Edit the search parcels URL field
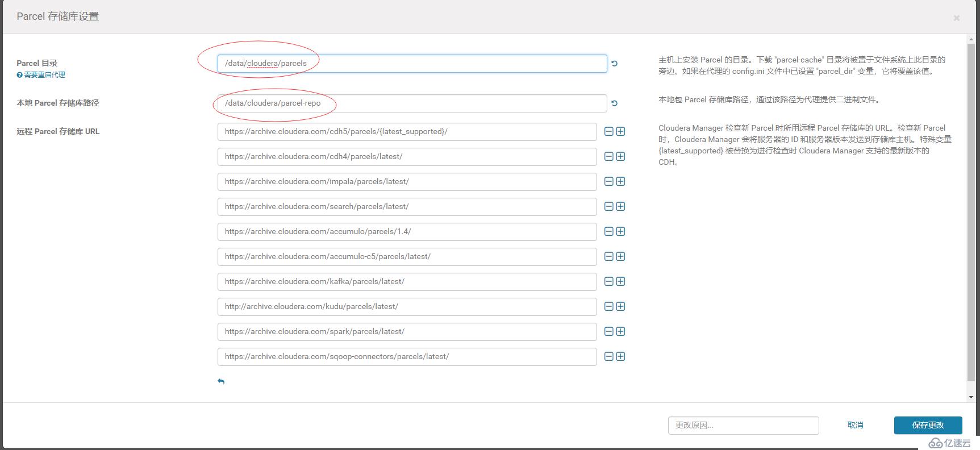The height and width of the screenshot is (450, 980). (407, 207)
